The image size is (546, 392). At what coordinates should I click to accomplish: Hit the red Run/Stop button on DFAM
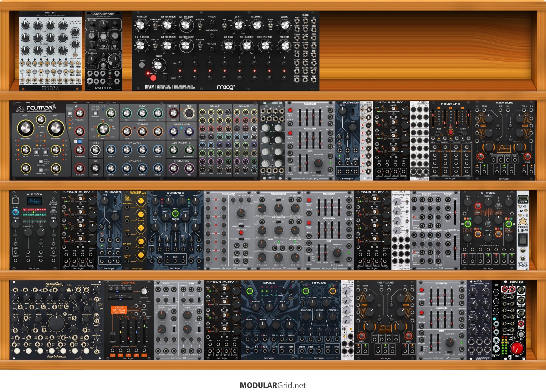click(x=153, y=78)
